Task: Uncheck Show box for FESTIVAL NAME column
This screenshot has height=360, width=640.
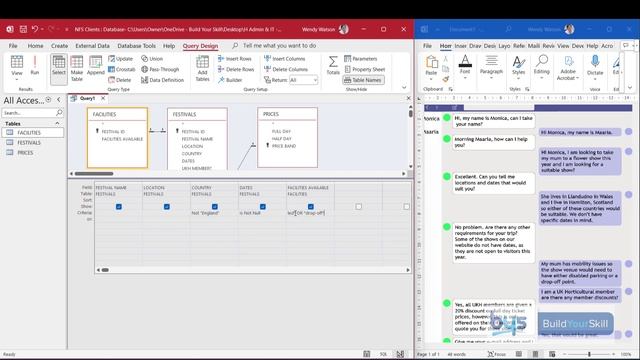Action: [119, 207]
